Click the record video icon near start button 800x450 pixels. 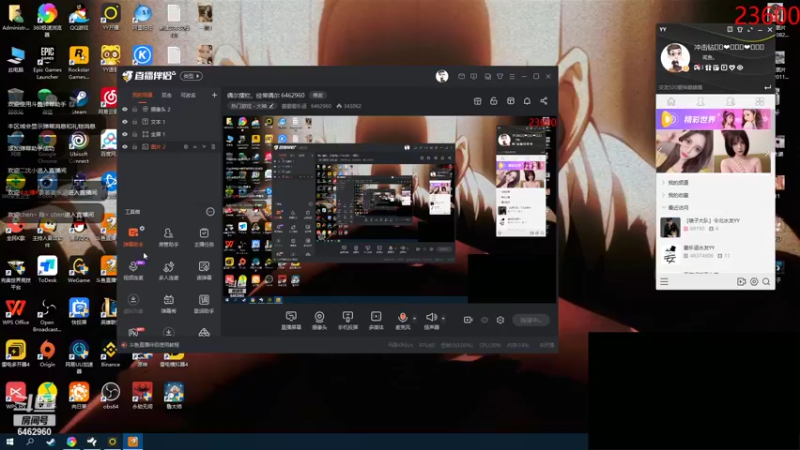tap(468, 320)
